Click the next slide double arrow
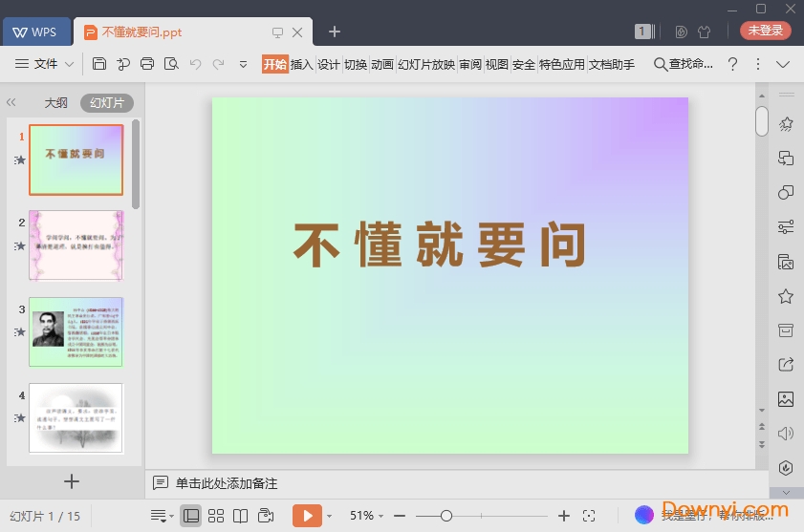The height and width of the screenshot is (532, 804). point(762,444)
